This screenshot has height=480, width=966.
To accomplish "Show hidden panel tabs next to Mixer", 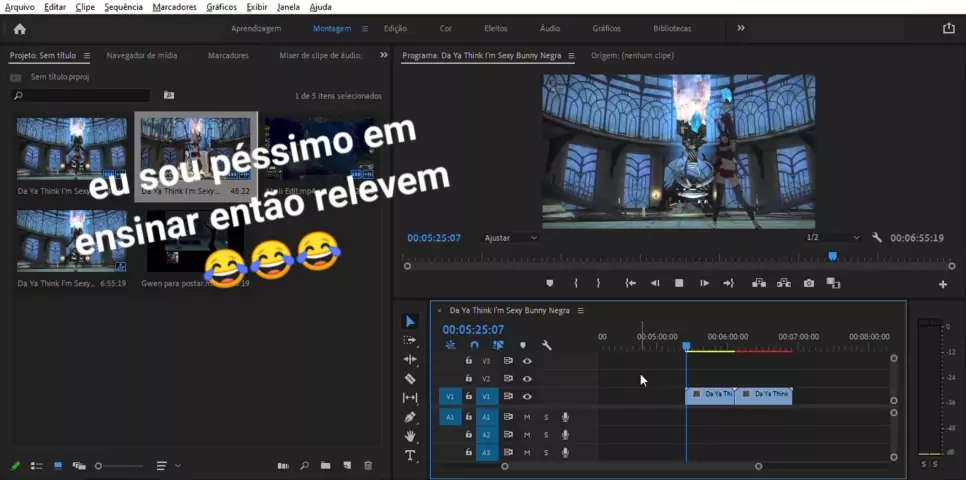I will pyautogui.click(x=384, y=55).
